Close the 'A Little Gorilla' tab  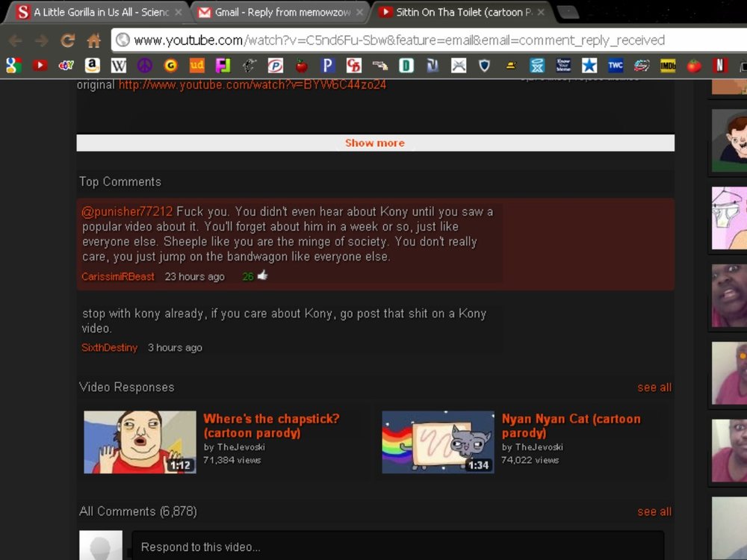pos(179,13)
